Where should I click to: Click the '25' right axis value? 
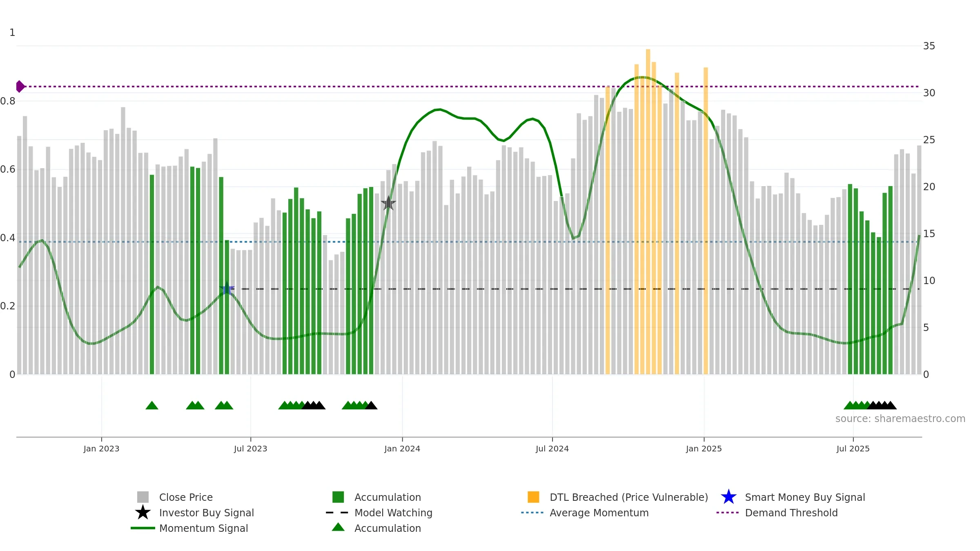pyautogui.click(x=929, y=140)
